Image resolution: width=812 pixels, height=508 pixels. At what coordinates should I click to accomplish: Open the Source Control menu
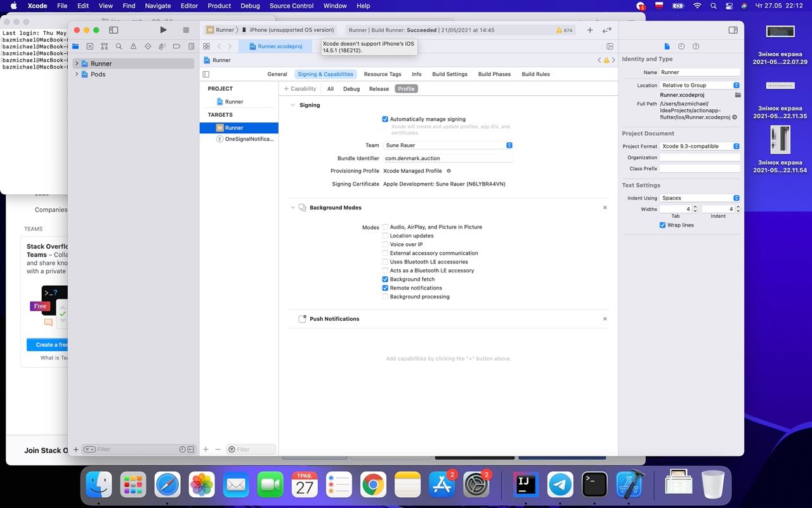point(291,6)
